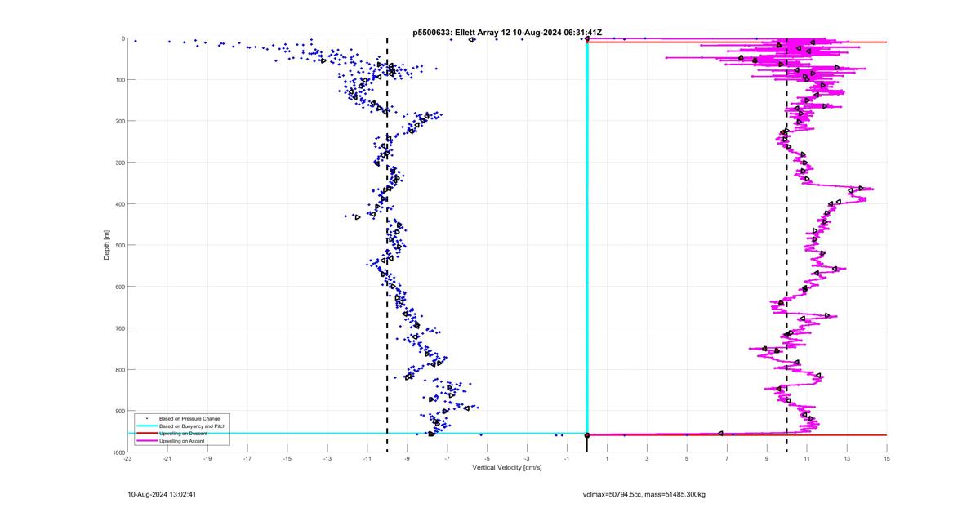Click the velocity-axis tick label '-19'
The height and width of the screenshot is (508, 980).
pyautogui.click(x=207, y=459)
